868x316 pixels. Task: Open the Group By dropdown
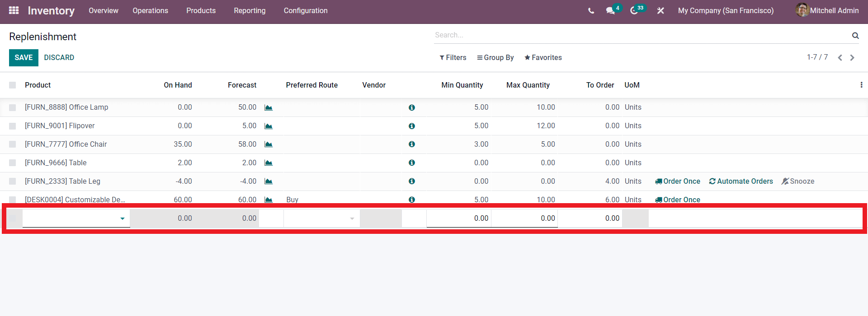(x=495, y=57)
